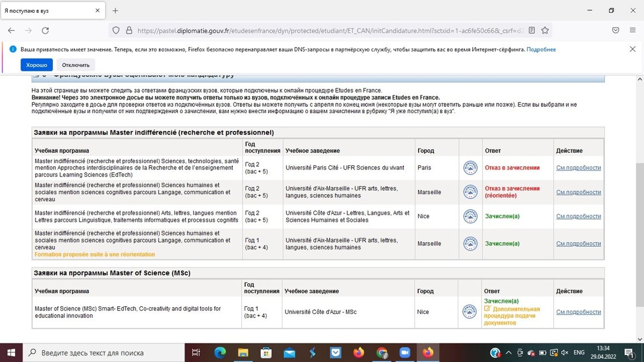Open File Explorer from taskbar

(x=244, y=352)
